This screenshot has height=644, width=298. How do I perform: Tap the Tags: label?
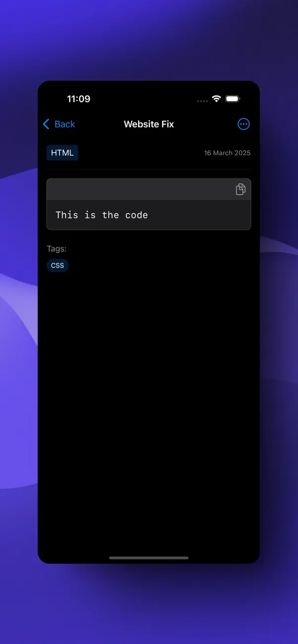57,249
